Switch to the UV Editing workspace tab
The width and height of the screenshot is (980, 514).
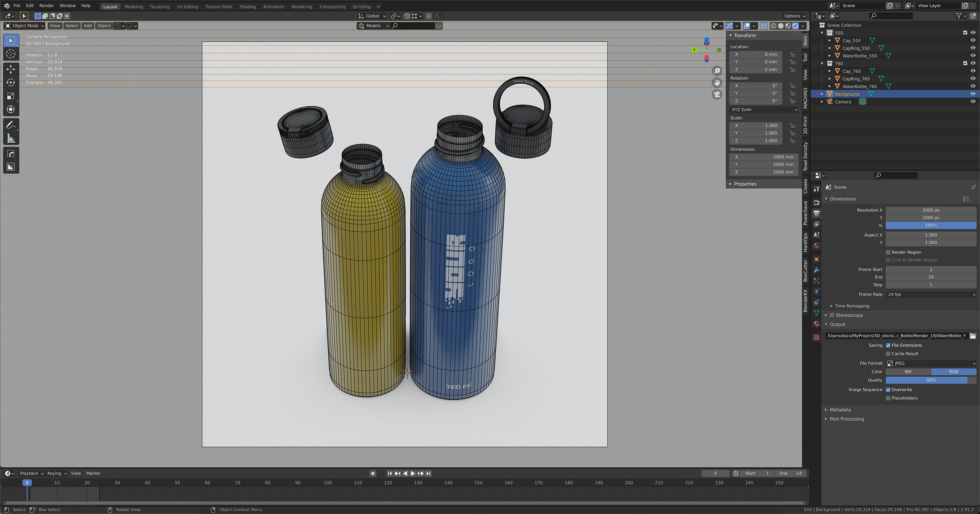click(187, 7)
